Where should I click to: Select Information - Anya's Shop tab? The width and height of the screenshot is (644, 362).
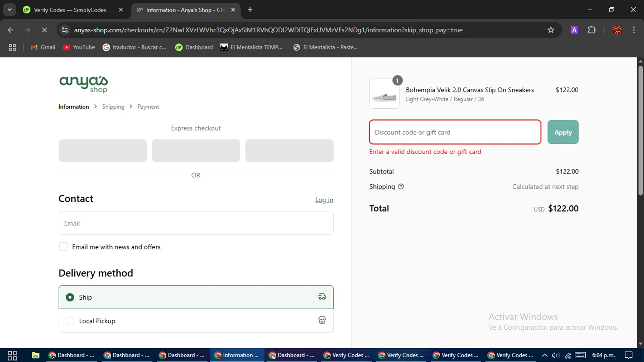click(x=185, y=10)
